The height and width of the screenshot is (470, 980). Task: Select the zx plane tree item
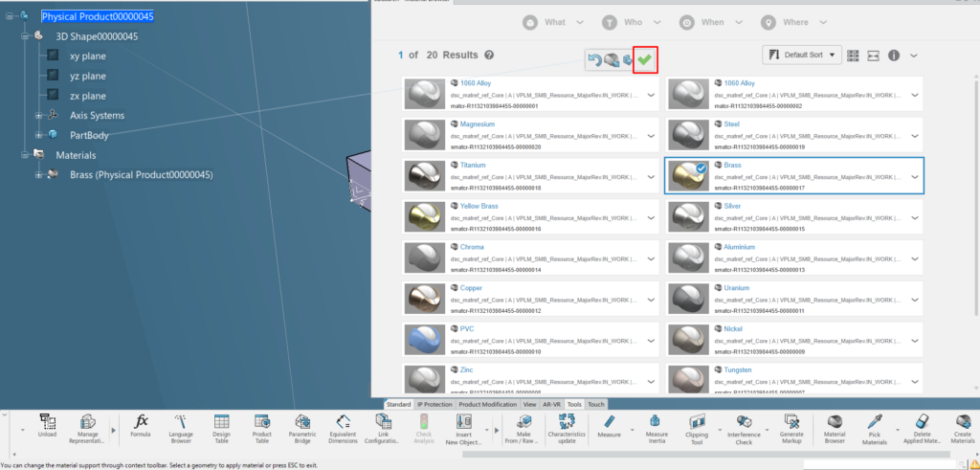87,96
